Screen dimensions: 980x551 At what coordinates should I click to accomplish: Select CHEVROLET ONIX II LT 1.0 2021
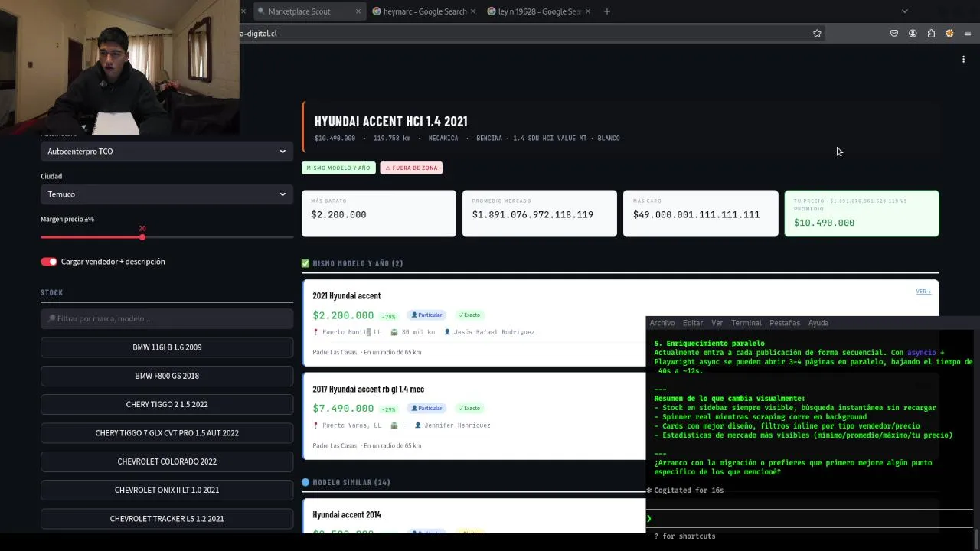click(x=167, y=490)
